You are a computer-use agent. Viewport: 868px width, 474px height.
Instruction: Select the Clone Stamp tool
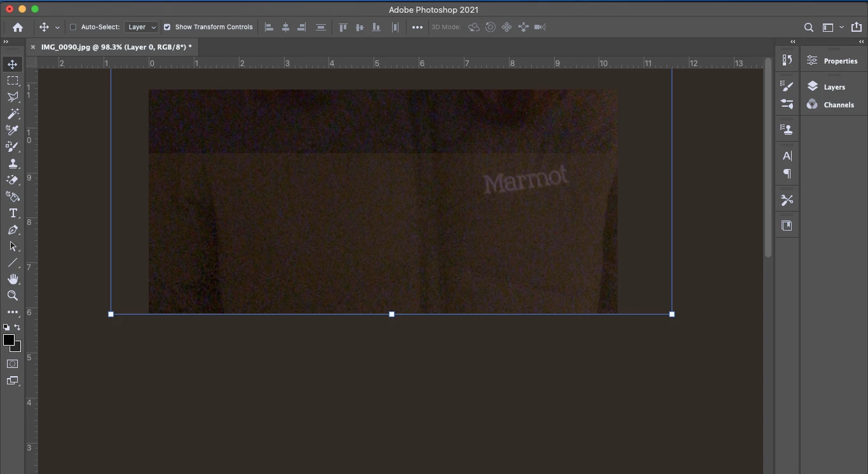click(x=13, y=163)
